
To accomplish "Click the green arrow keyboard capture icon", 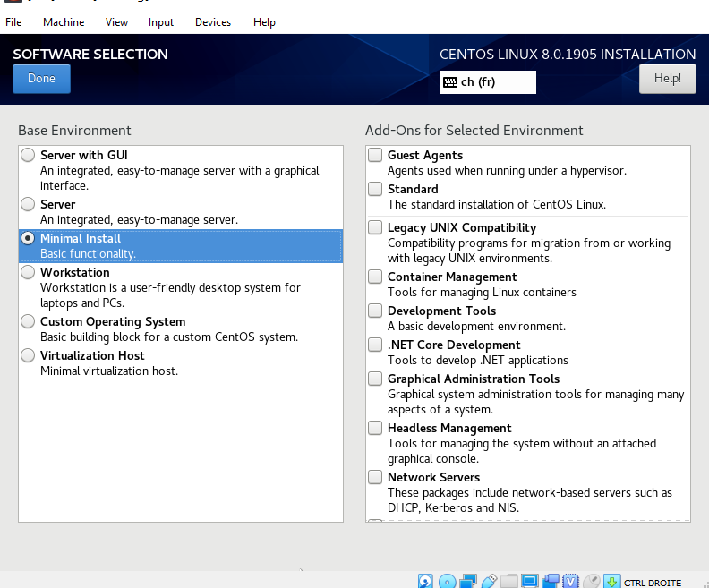I will [x=612, y=581].
